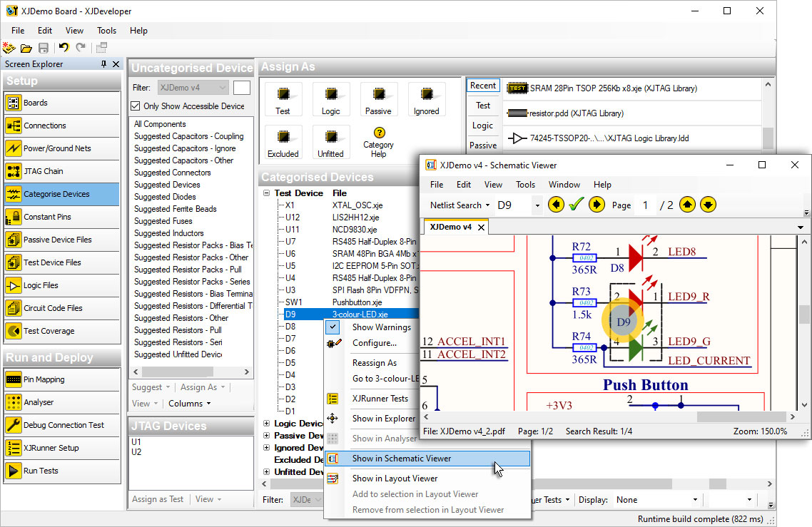This screenshot has height=527, width=812.
Task: Open the Netlist Search dropdown
Action: (x=460, y=205)
